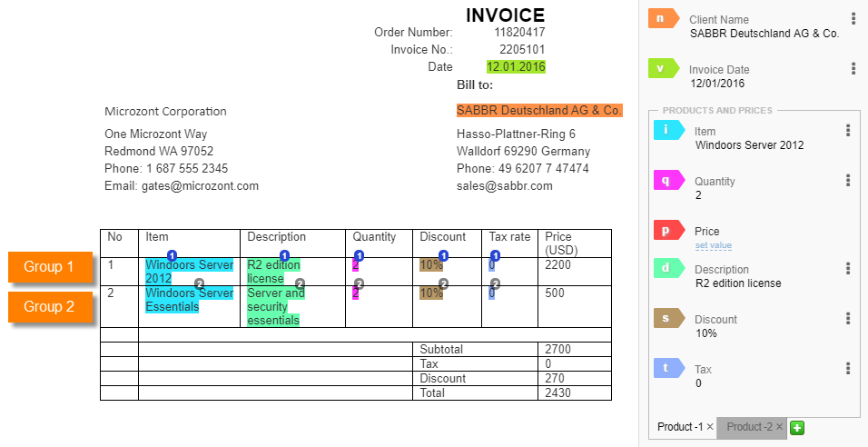
Task: Open the Client Name options menu
Action: point(853,18)
